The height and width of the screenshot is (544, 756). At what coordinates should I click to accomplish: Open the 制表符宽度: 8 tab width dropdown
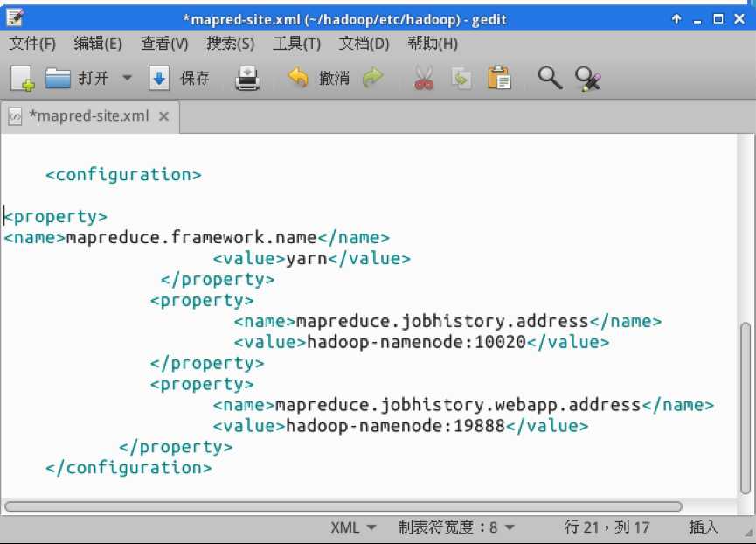click(456, 527)
